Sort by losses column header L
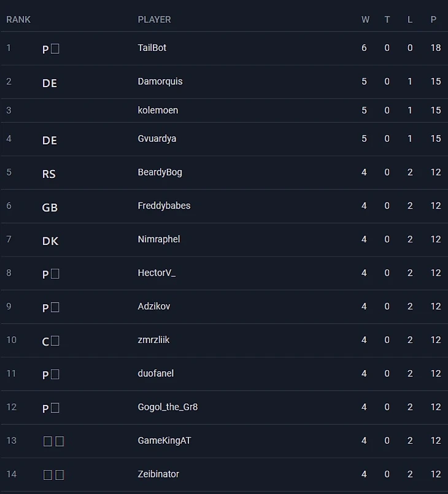Viewport: 448px width, 494px height. point(410,20)
